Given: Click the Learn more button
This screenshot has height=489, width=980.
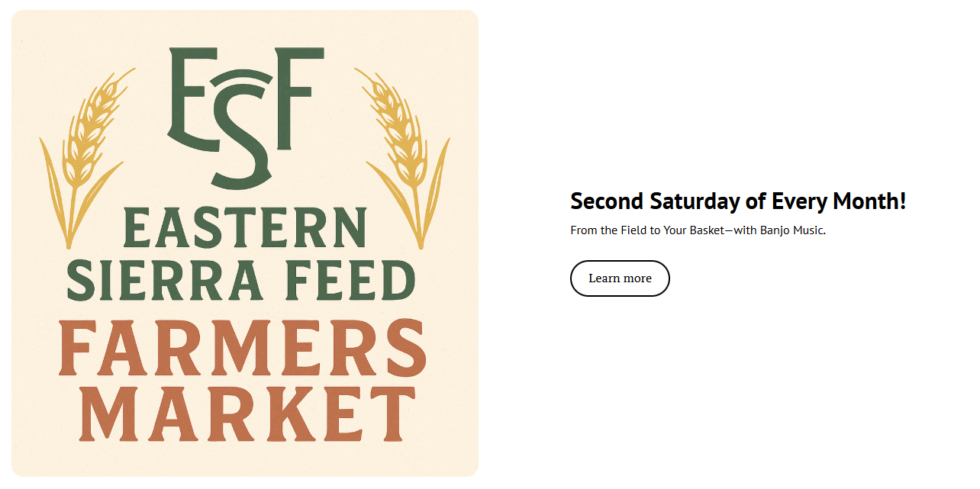Looking at the screenshot, I should [x=620, y=278].
